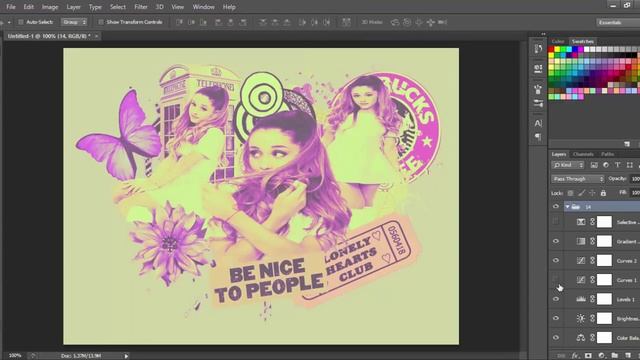The width and height of the screenshot is (640, 360).
Task: Click the lock position icon
Action: pyautogui.click(x=592, y=193)
